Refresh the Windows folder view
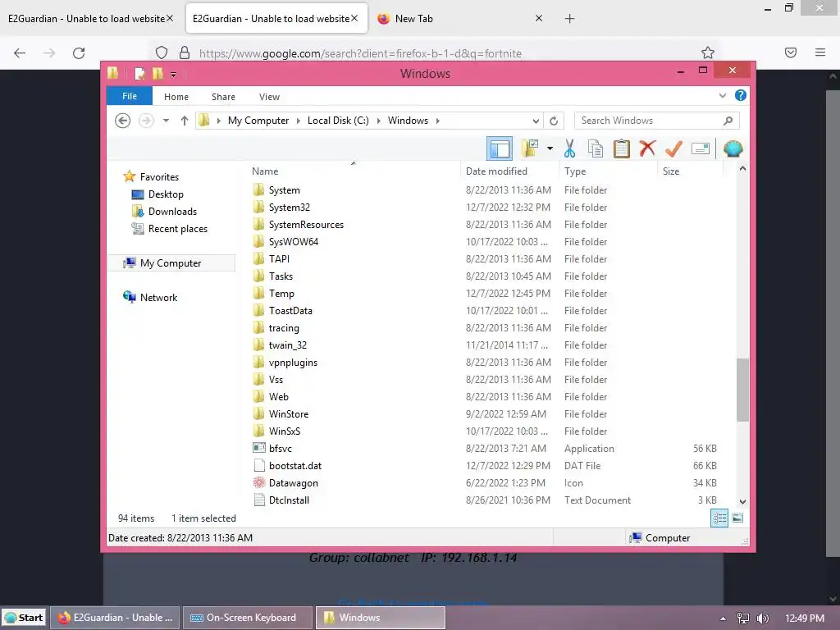 (554, 121)
